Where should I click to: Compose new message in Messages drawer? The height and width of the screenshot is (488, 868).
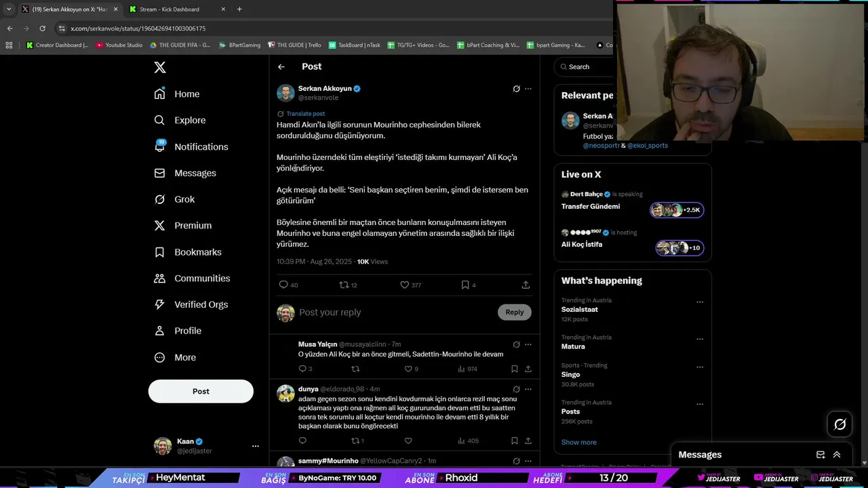[x=821, y=455]
